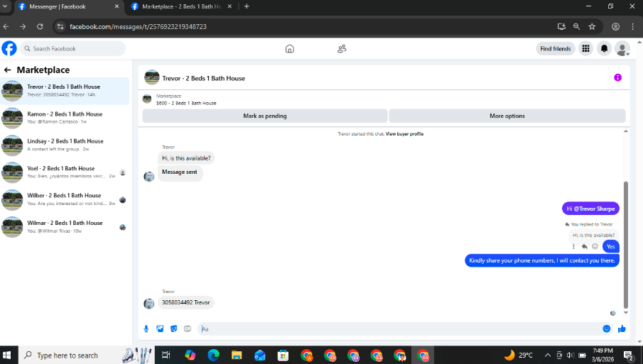Image resolution: width=643 pixels, height=364 pixels.
Task: Attach a file with photo icon
Action: (160, 329)
